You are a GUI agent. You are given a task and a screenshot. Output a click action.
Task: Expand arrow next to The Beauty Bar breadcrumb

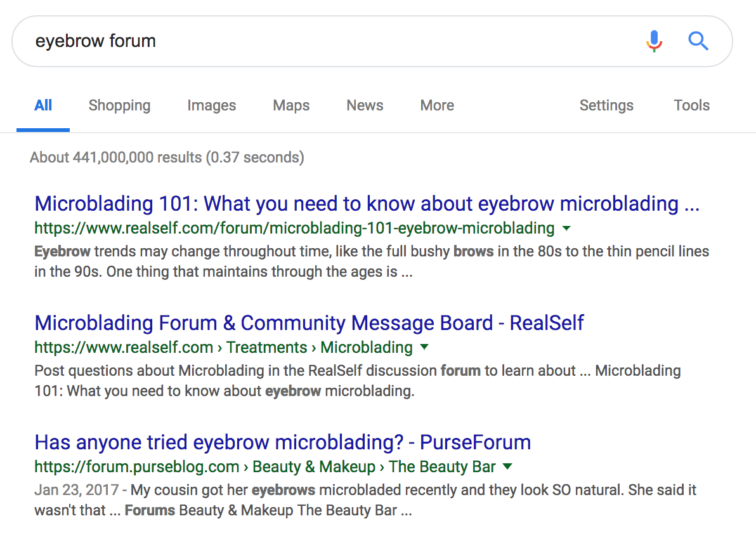(x=507, y=467)
